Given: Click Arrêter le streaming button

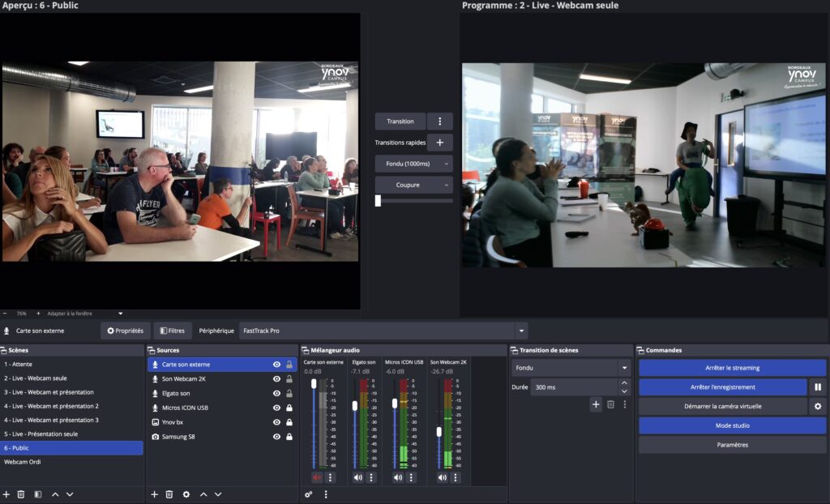Looking at the screenshot, I should [732, 368].
